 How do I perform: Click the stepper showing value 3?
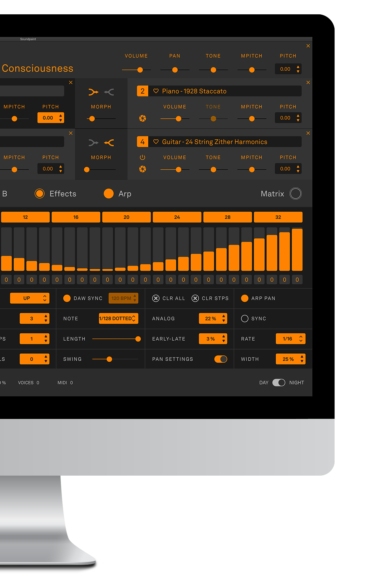34,318
